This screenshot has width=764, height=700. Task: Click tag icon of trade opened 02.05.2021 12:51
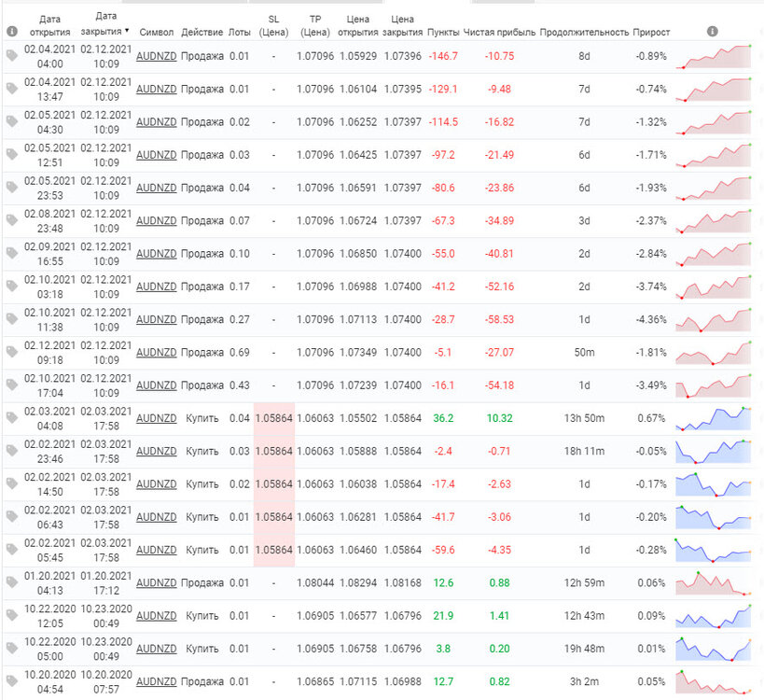[x=12, y=155]
